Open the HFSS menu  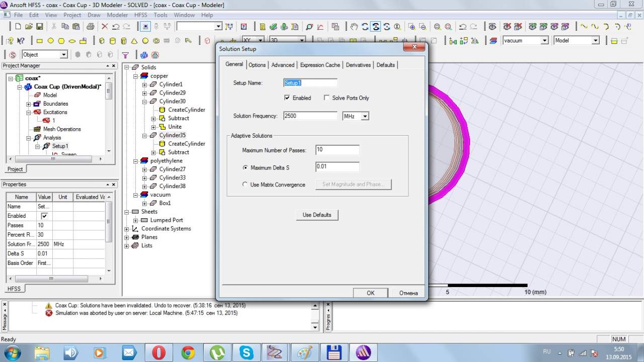click(x=141, y=15)
